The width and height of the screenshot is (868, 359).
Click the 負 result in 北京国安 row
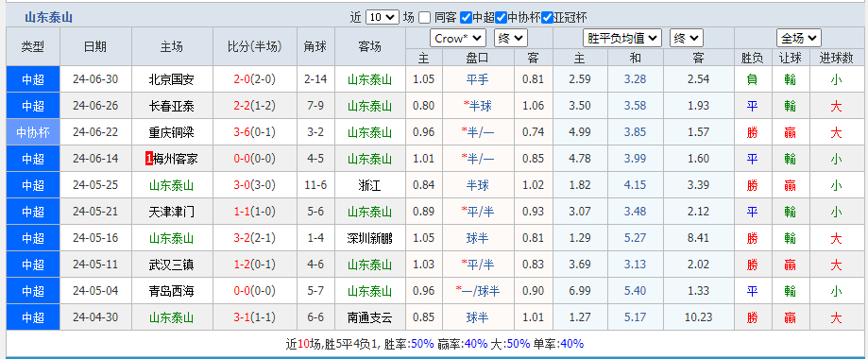pyautogui.click(x=753, y=79)
